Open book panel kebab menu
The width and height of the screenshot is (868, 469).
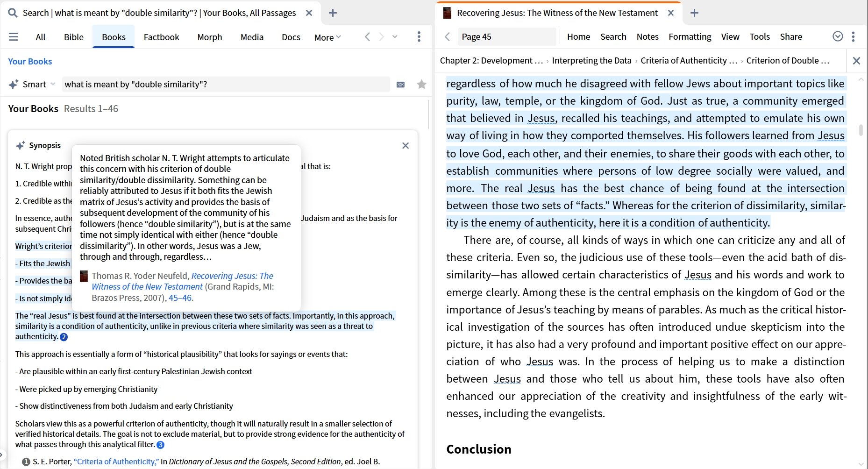853,36
